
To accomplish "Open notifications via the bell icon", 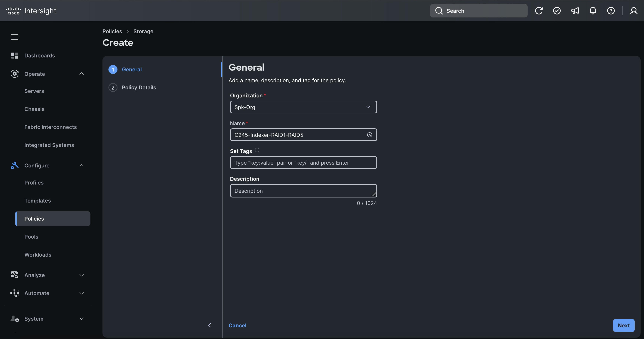I will [x=593, y=11].
